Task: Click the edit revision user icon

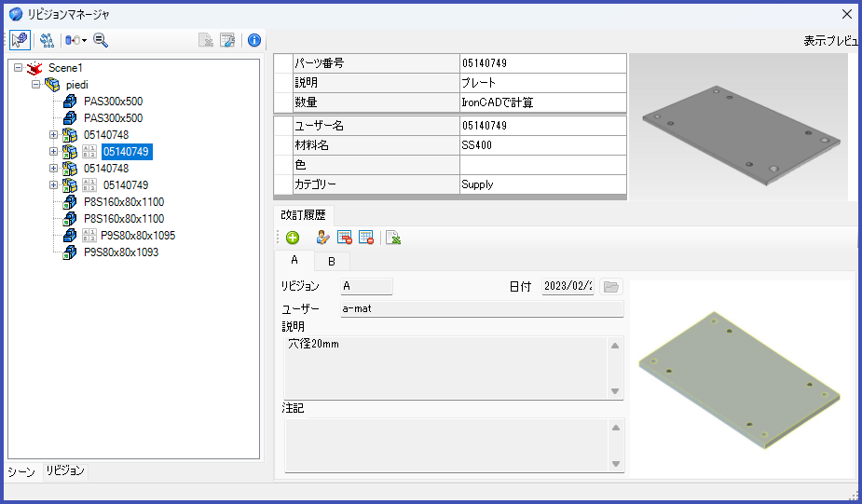Action: pyautogui.click(x=322, y=238)
